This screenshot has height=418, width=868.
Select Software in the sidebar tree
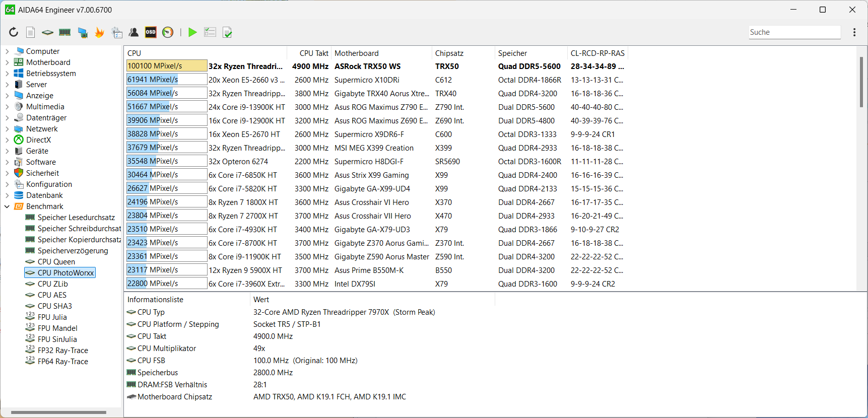click(x=41, y=162)
